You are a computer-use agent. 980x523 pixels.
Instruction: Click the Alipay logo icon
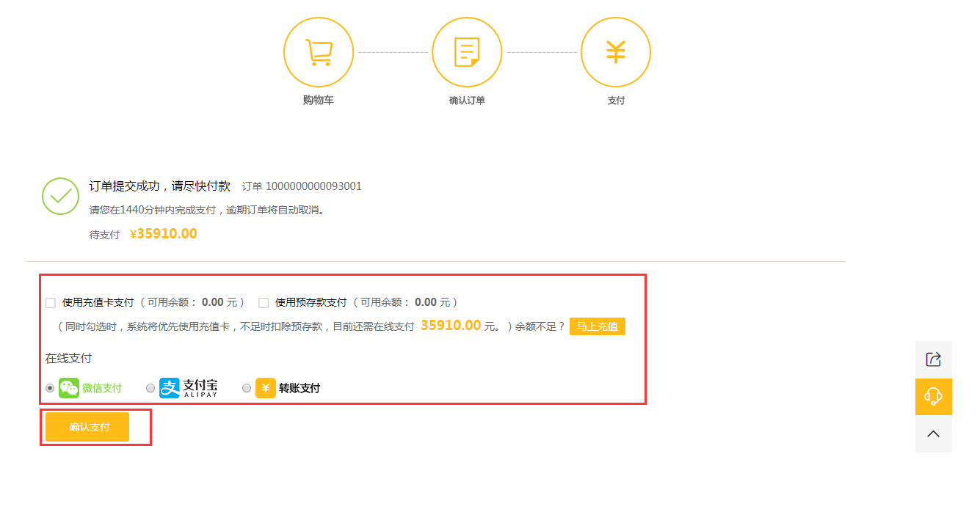click(170, 388)
